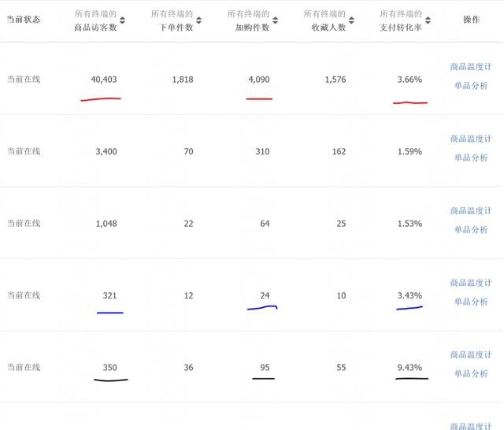Viewport: 504px width, 430px height.
Task: Open 商品温度计 for the 321 visitors row
Action: (471, 283)
